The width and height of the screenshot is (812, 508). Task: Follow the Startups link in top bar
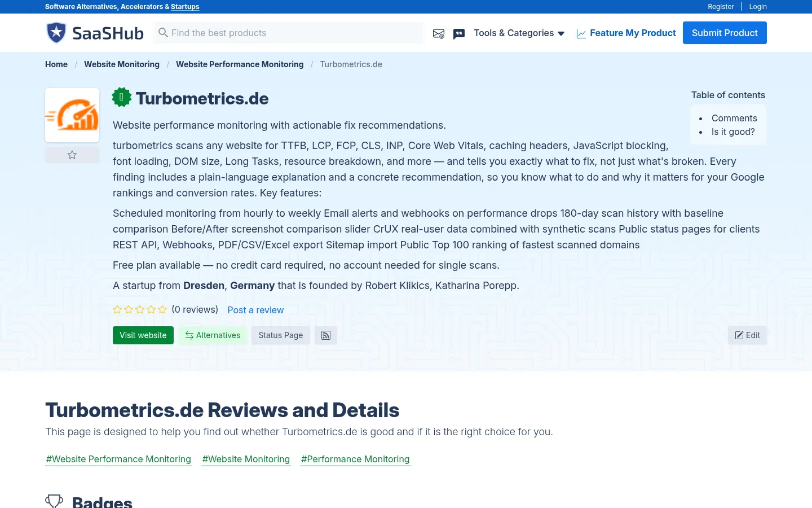click(185, 7)
